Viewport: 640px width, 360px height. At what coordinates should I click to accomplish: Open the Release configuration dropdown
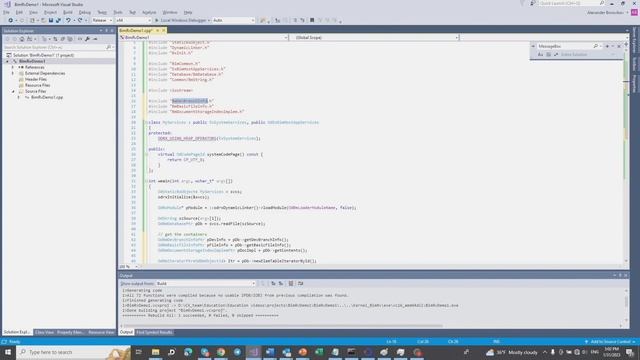tap(102, 20)
